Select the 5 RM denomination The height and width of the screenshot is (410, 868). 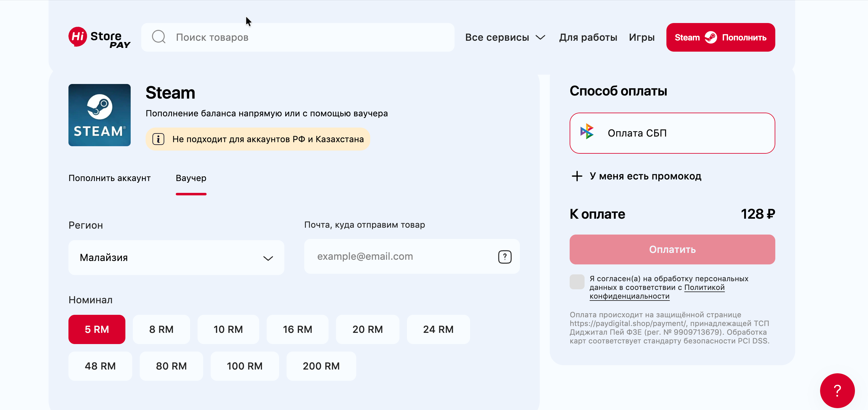pyautogui.click(x=97, y=329)
